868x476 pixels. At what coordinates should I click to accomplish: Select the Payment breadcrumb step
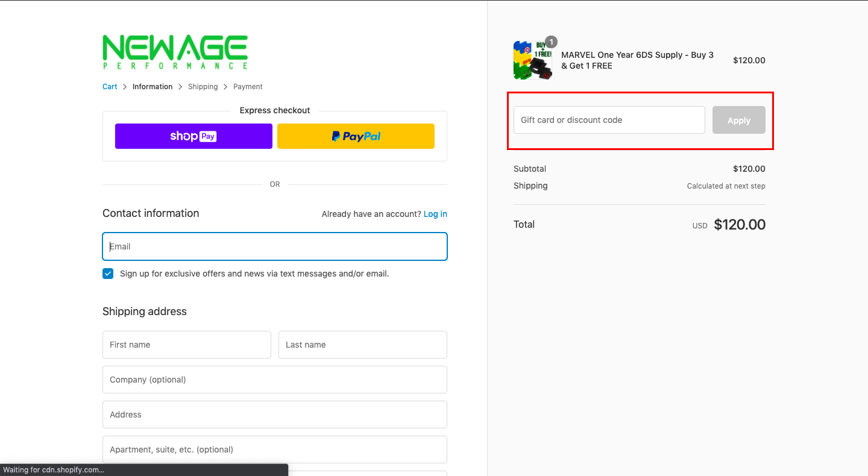pos(248,87)
